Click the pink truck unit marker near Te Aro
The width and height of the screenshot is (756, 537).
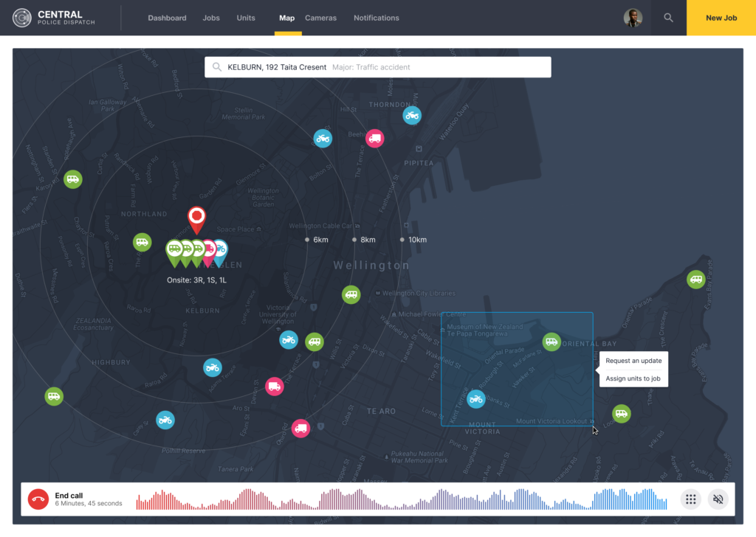pyautogui.click(x=299, y=428)
